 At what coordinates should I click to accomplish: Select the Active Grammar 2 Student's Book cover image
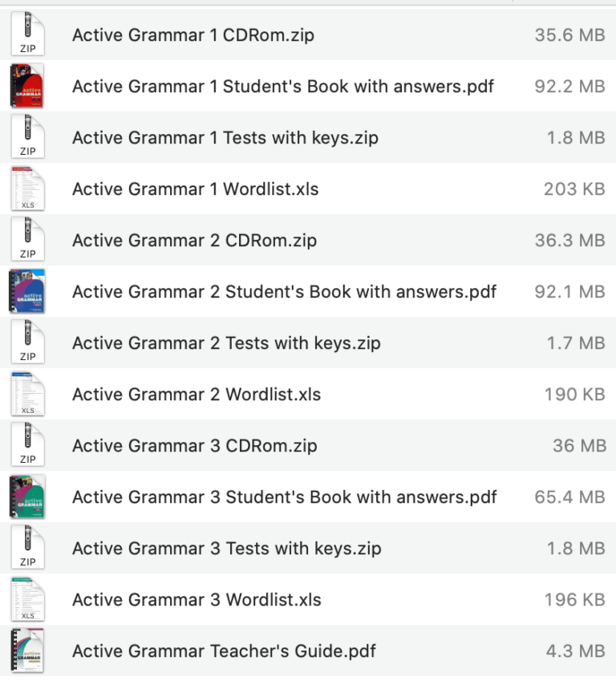27,290
